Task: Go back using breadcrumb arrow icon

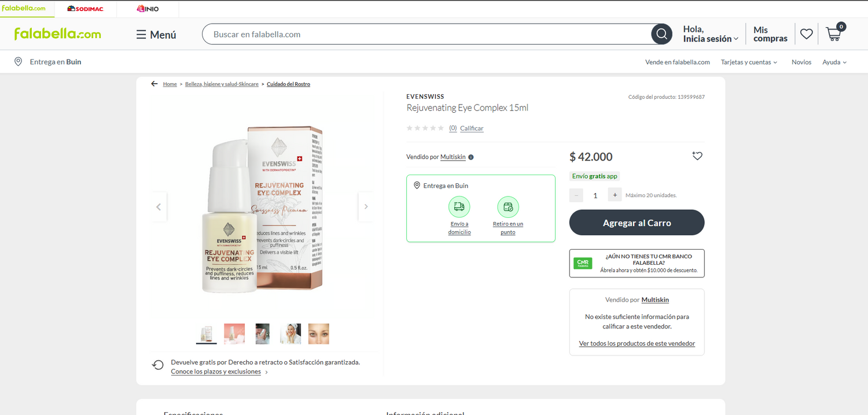Action: (x=155, y=84)
